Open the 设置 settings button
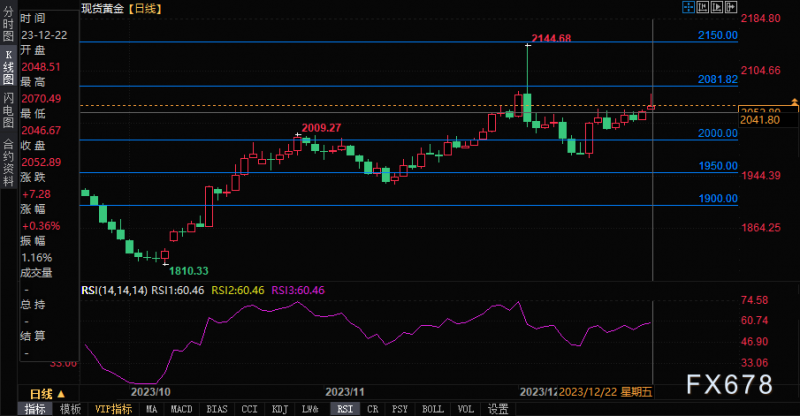This screenshot has width=800, height=416. click(498, 409)
